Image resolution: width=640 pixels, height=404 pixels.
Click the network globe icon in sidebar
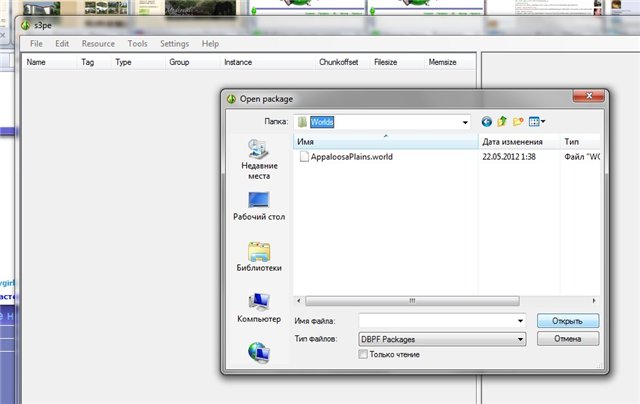[259, 352]
